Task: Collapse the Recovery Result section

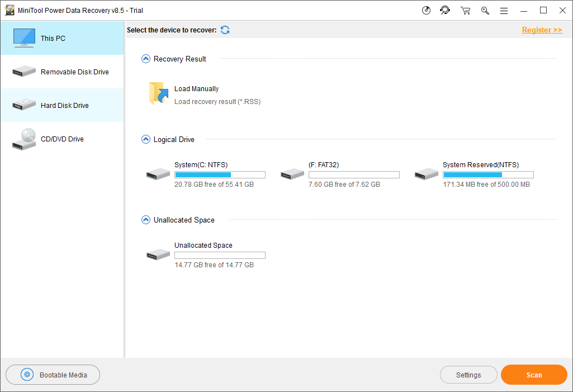Action: click(146, 59)
